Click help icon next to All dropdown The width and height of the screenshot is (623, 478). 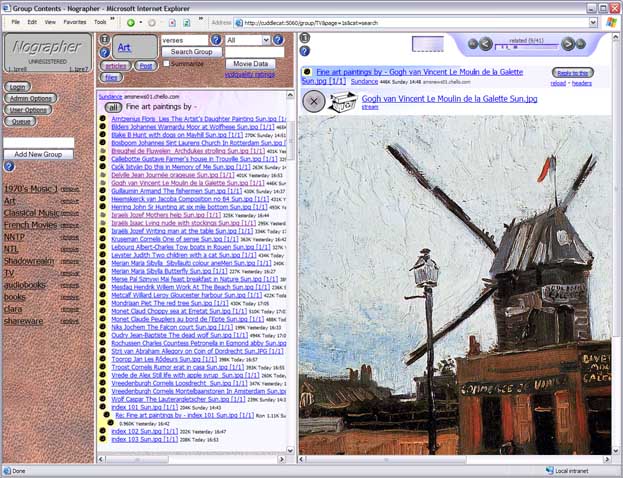tap(278, 40)
